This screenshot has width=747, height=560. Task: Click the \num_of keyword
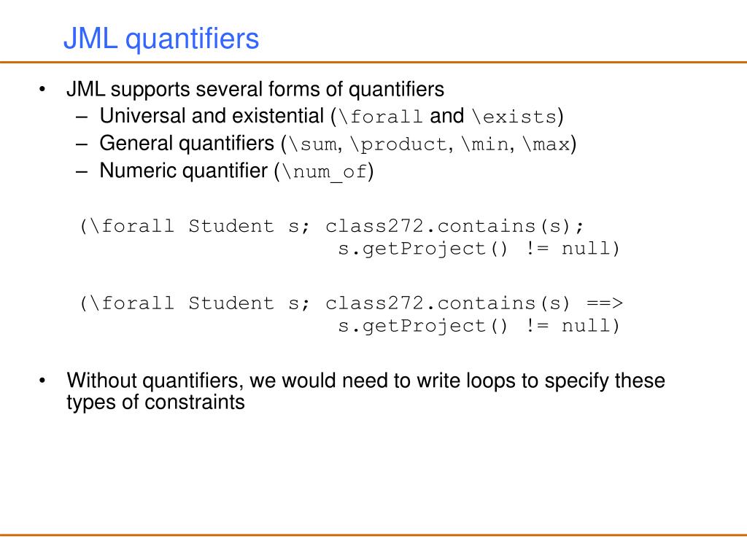(x=324, y=172)
